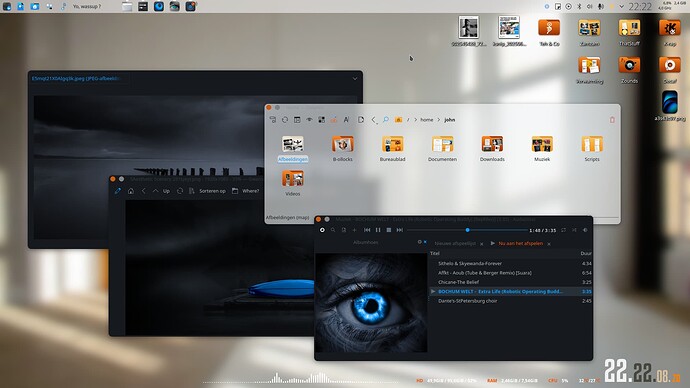The width and height of the screenshot is (690, 388).
Task: Open the B-ollocks folder
Action: 342,148
